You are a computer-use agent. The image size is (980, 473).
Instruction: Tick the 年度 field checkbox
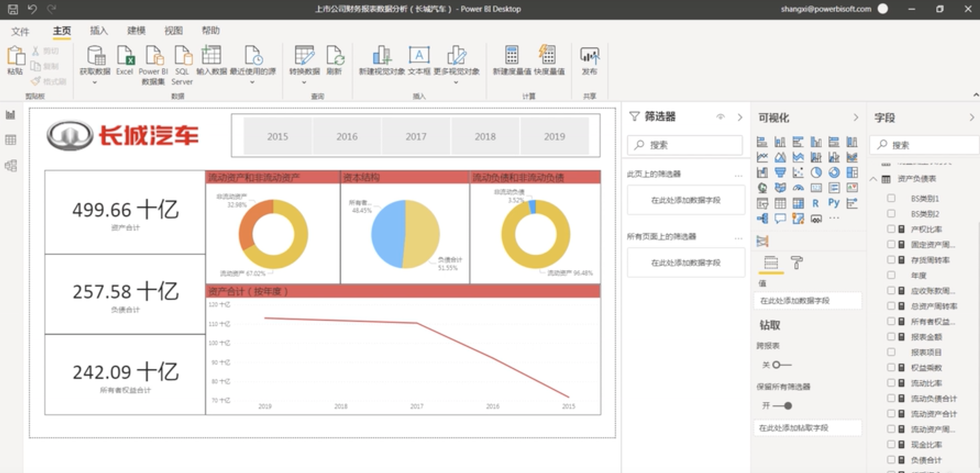click(x=891, y=275)
